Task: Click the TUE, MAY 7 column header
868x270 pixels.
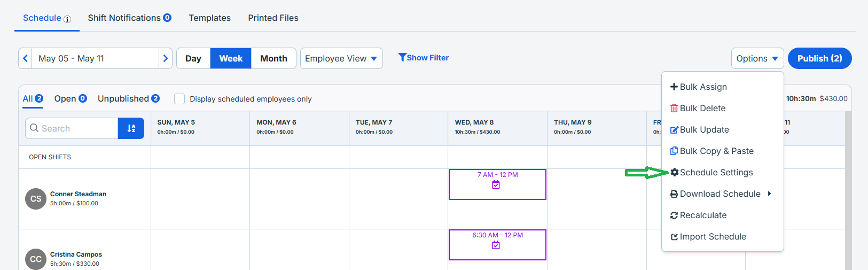Action: [x=398, y=128]
